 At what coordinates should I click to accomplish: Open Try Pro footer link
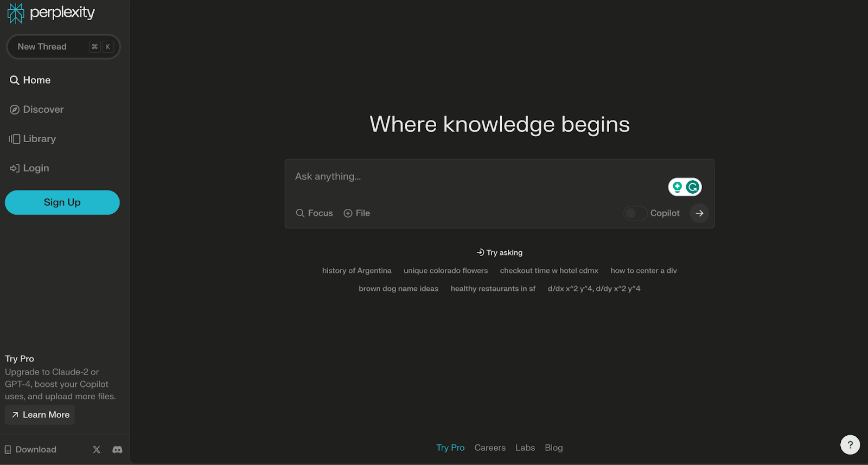tap(450, 448)
